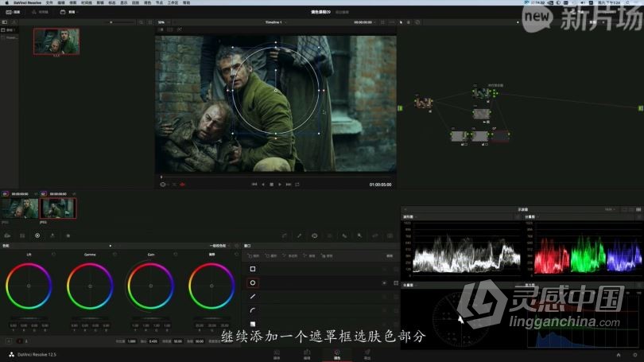This screenshot has width=644, height=362.
Task: Open the RGB Mixer palette icon
Action: [52, 235]
